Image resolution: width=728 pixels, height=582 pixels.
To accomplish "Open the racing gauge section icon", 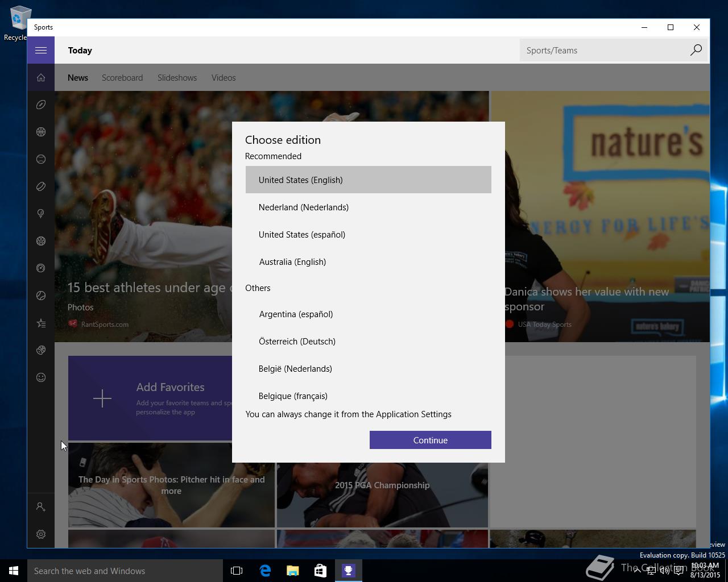I will tap(41, 268).
